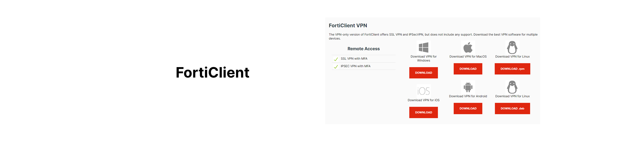Click the Apple MacOS logo icon
The image size is (644, 144).
pyautogui.click(x=468, y=47)
